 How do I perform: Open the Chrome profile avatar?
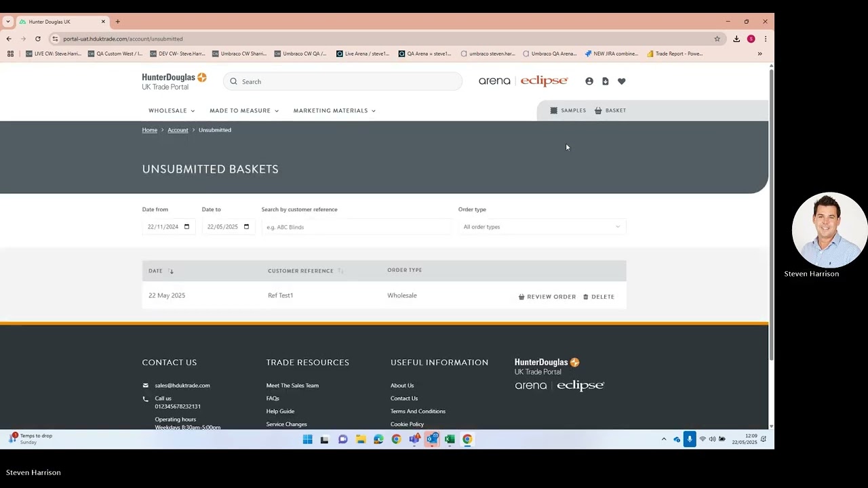751,39
